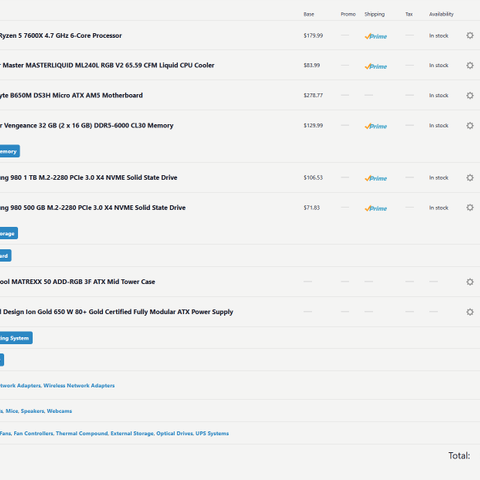Open gear menu for 980 1 TB SSD
This screenshot has height=480, width=480.
(x=470, y=178)
